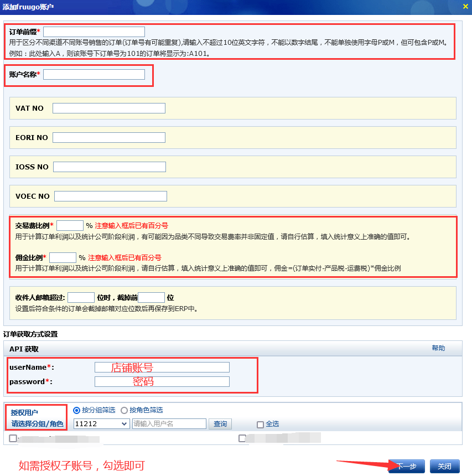
Task: Click the userName 店铺账号 field
Action: click(x=162, y=367)
